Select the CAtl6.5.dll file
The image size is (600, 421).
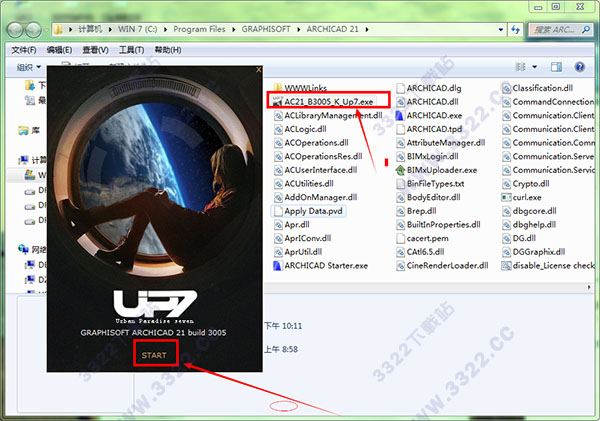(421, 252)
